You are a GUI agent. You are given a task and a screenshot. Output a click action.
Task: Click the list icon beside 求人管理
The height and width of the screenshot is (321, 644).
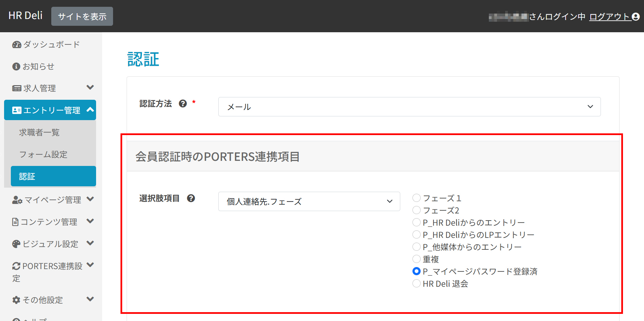coord(17,88)
